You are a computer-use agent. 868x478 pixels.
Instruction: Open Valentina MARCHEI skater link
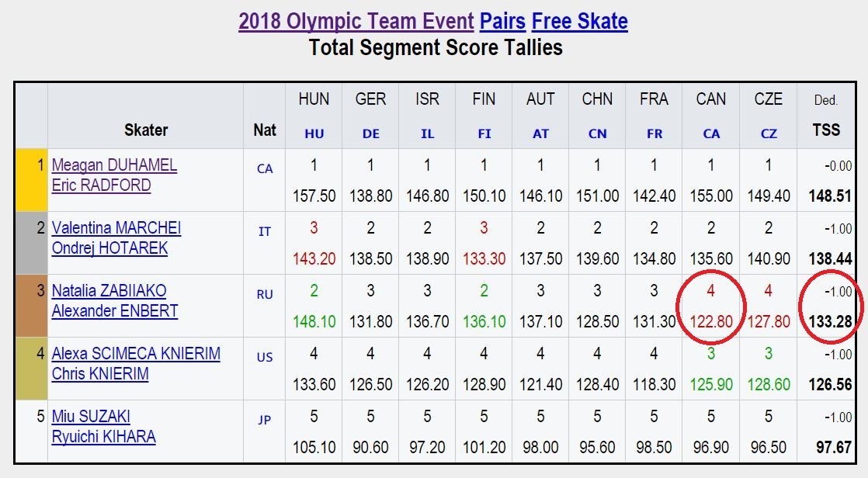116,228
